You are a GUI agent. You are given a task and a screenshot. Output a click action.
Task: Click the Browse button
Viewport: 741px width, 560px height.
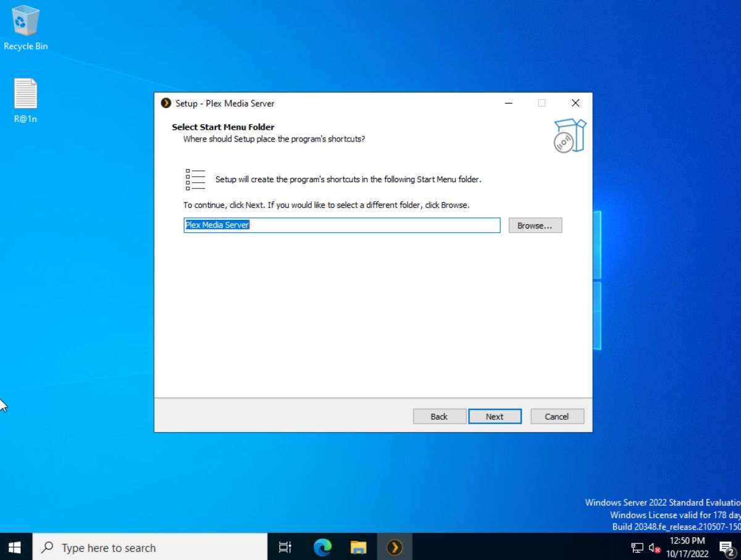point(535,225)
